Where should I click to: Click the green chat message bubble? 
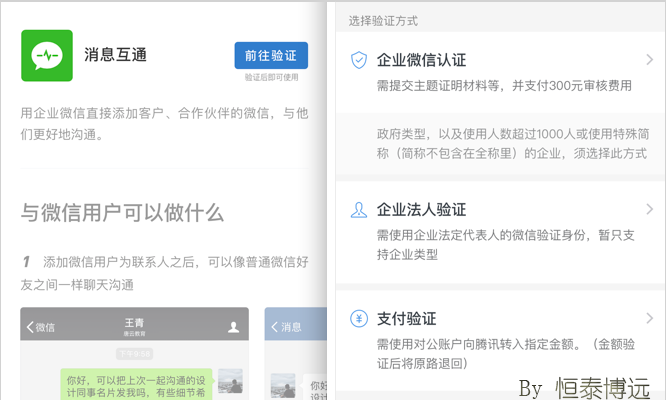(x=136, y=384)
